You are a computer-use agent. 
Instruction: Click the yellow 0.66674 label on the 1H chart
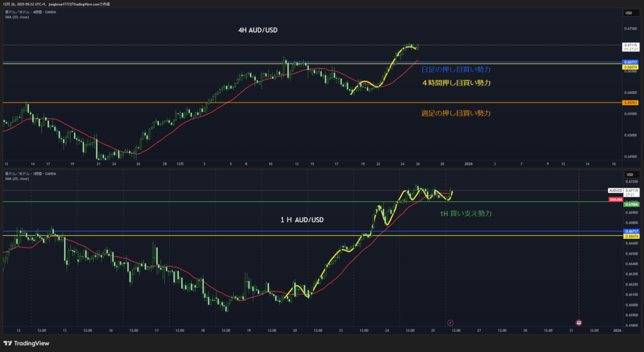click(x=631, y=236)
